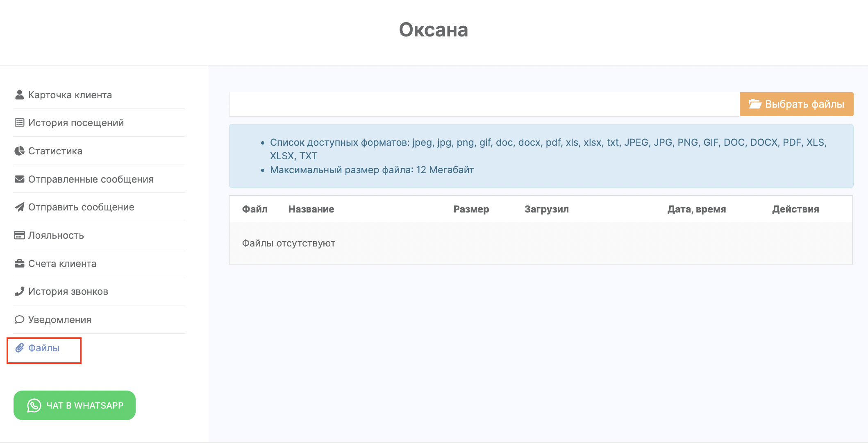Click the list icon beside История посещений
This screenshot has height=443, width=868.
click(x=19, y=122)
